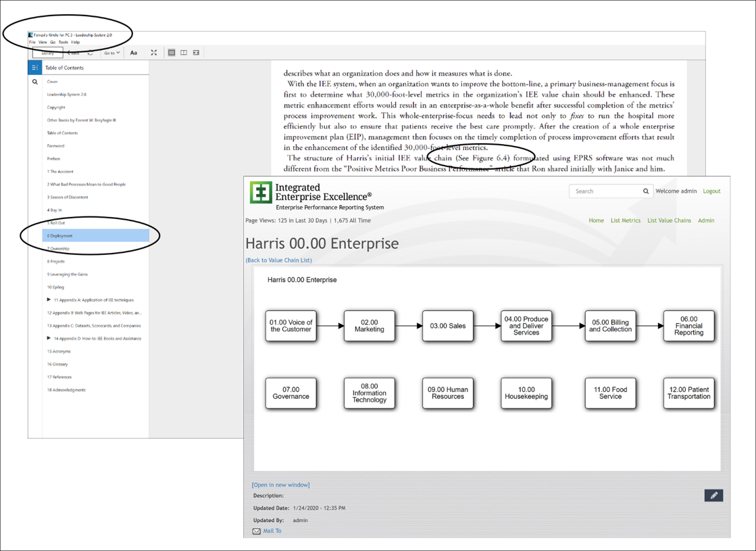
Task: Click the EPRS Search input field
Action: (605, 191)
